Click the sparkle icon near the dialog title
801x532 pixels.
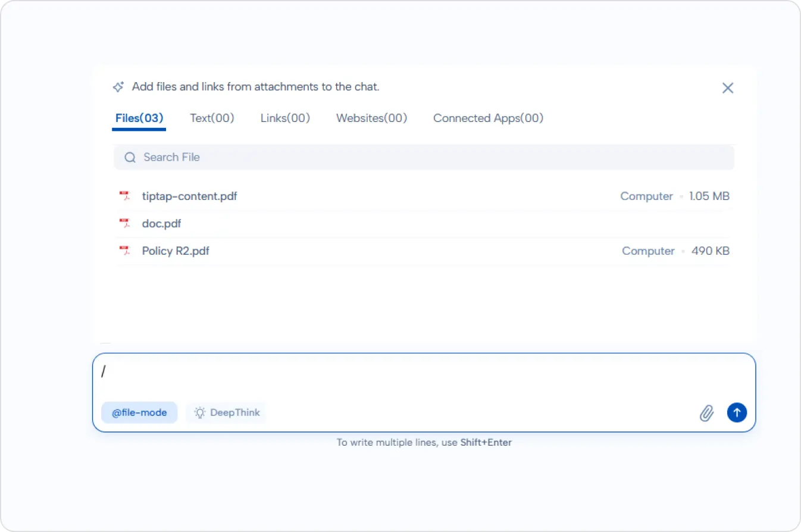118,86
